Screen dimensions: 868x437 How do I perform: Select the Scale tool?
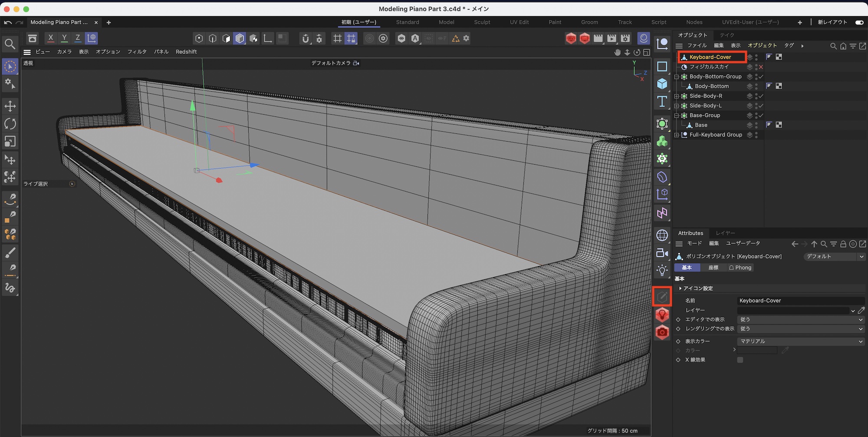point(10,142)
